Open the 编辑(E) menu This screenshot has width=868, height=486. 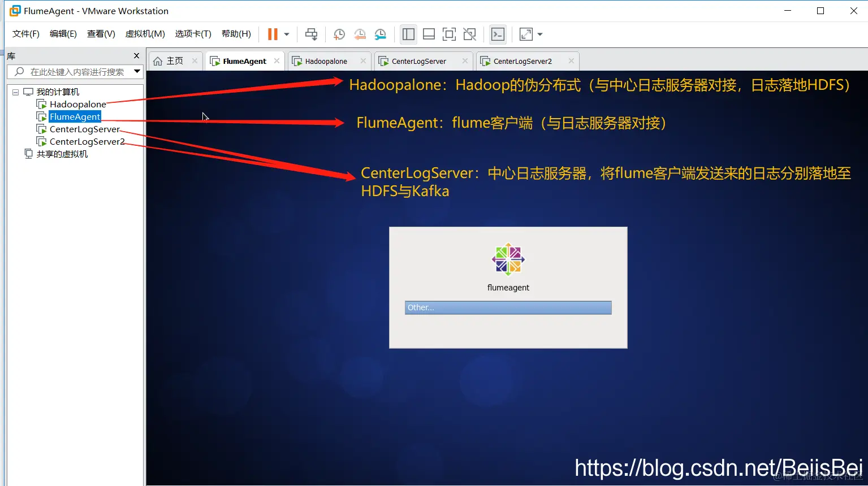tap(63, 34)
